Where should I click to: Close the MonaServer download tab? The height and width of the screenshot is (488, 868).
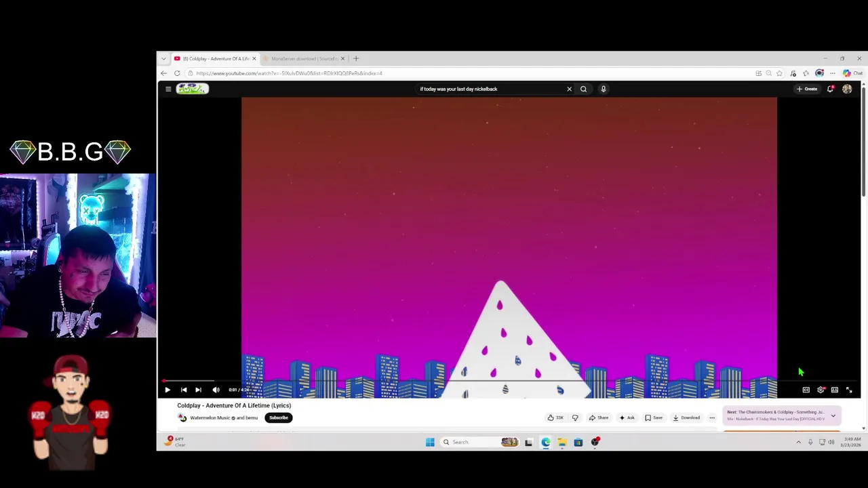pyautogui.click(x=342, y=58)
